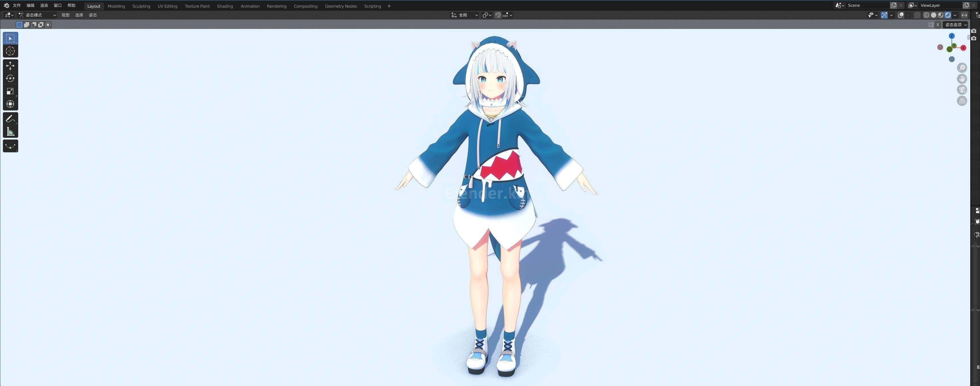Set selection mode to new selection icon
This screenshot has width=980, height=386.
click(19, 25)
